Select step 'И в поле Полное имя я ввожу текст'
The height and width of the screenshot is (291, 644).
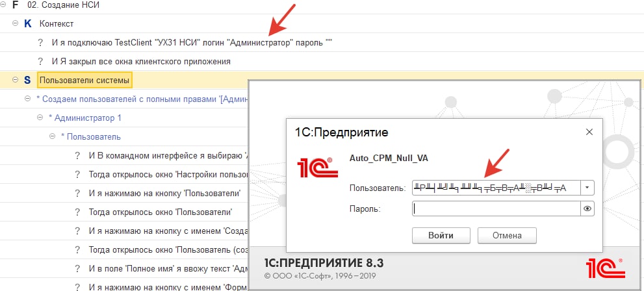coord(169,269)
